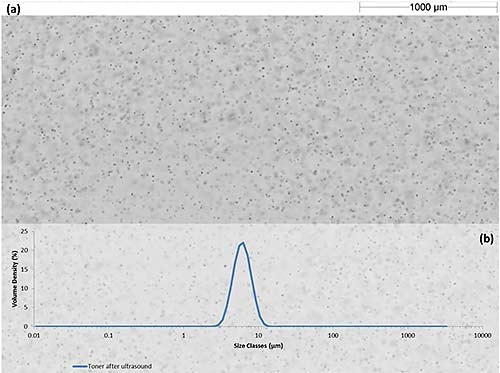Click the y-axis tick label 5

[x=26, y=307]
